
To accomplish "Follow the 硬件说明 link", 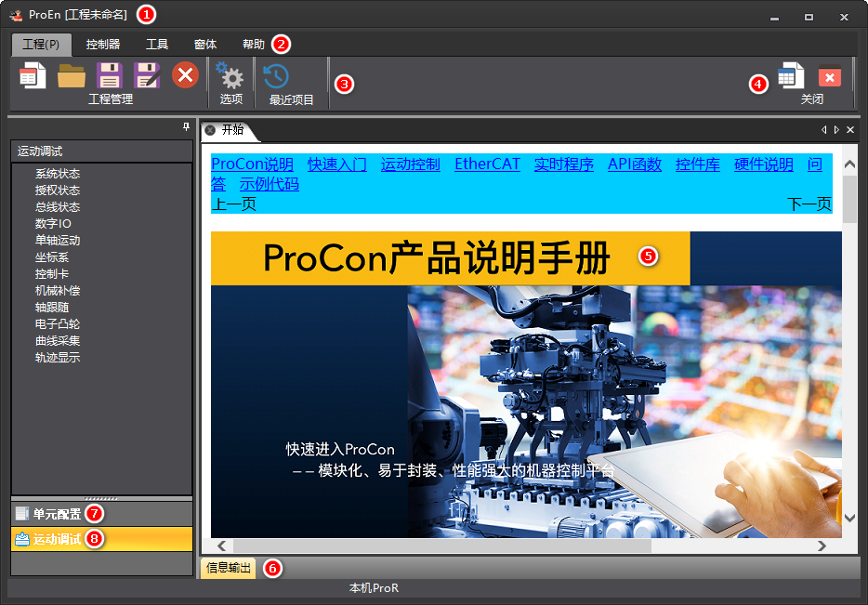I will click(763, 164).
